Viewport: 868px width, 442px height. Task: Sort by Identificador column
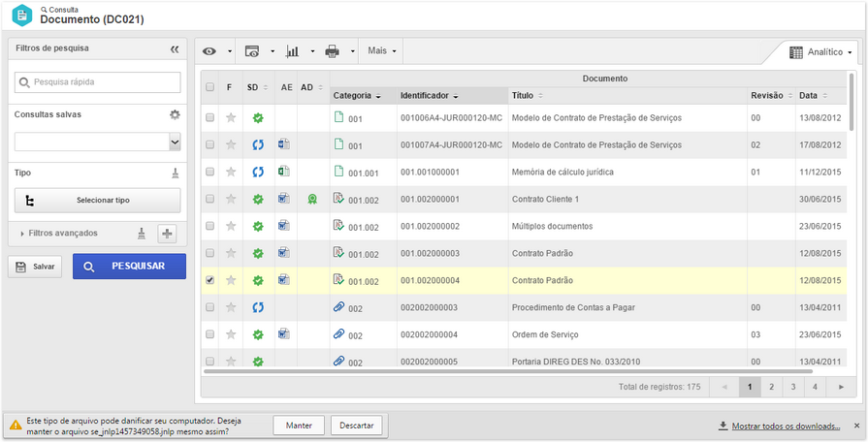tap(452, 96)
